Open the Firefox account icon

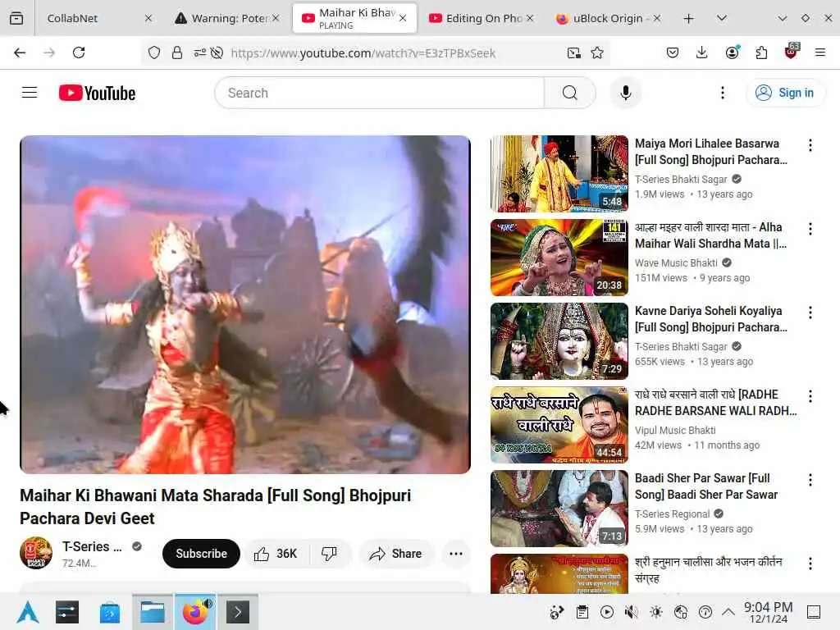click(x=733, y=52)
